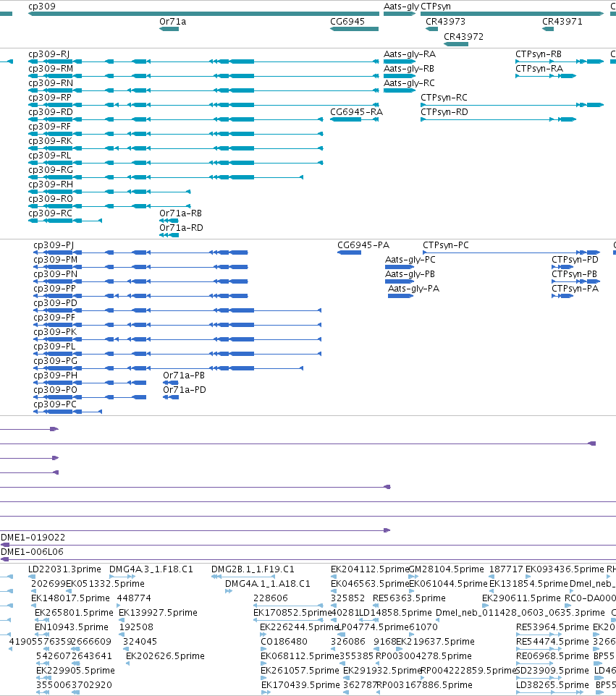Click the Aats-gly-RC transcript label
This screenshot has width=616, height=696.
point(409,83)
